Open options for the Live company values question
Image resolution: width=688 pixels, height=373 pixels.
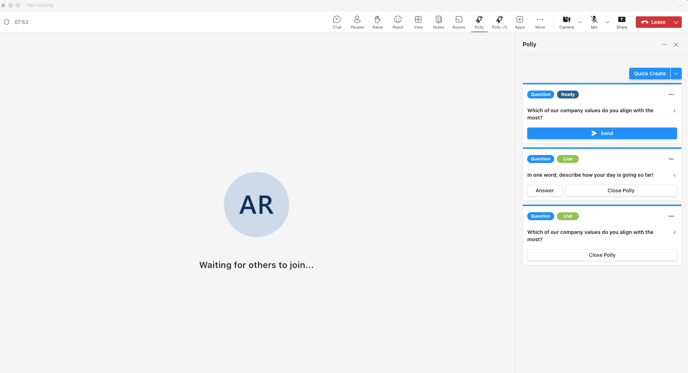671,216
